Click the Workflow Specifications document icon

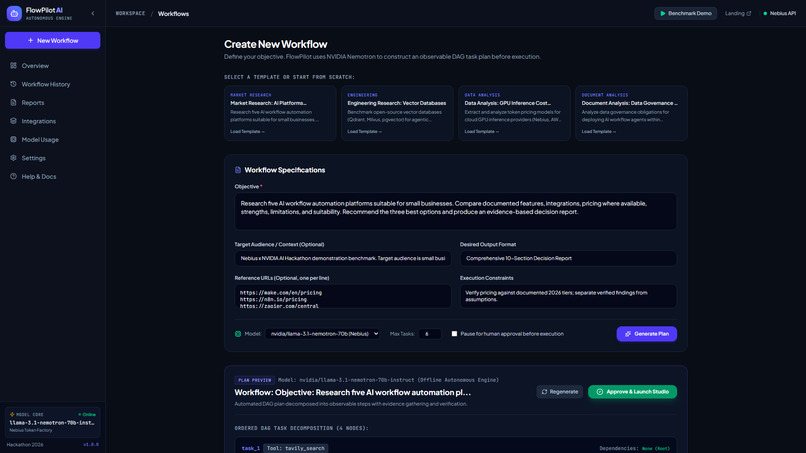click(x=238, y=170)
